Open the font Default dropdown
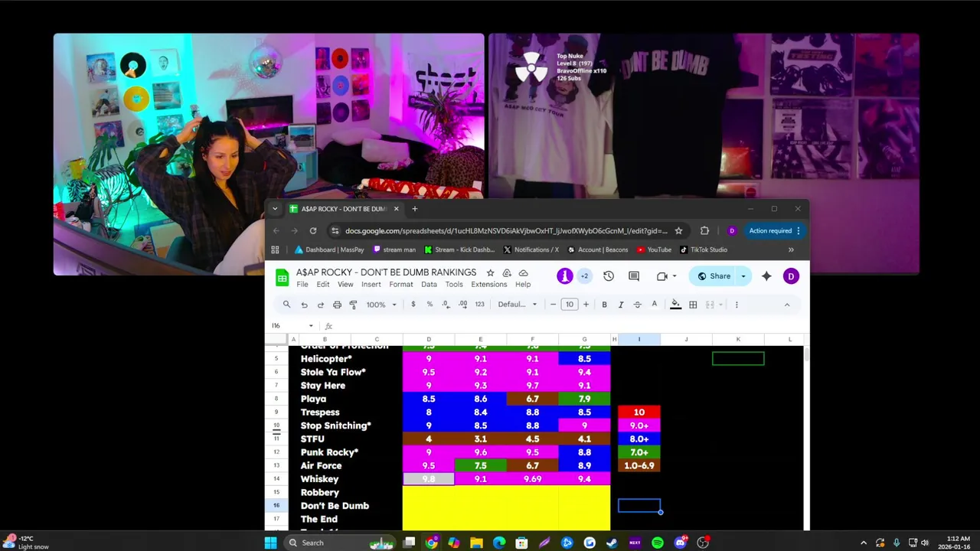This screenshot has width=980, height=551. [518, 305]
